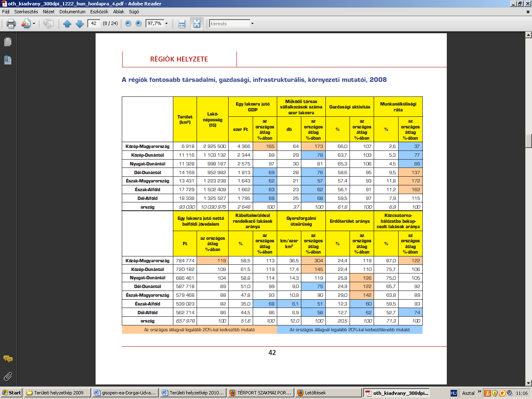
Task: Click the vertical scrollbar thumb
Action: coord(529,141)
